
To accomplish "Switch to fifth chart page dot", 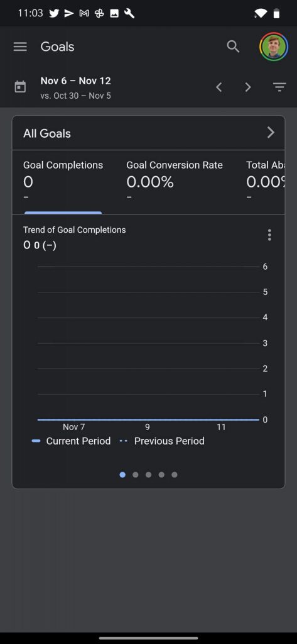I will coord(175,475).
